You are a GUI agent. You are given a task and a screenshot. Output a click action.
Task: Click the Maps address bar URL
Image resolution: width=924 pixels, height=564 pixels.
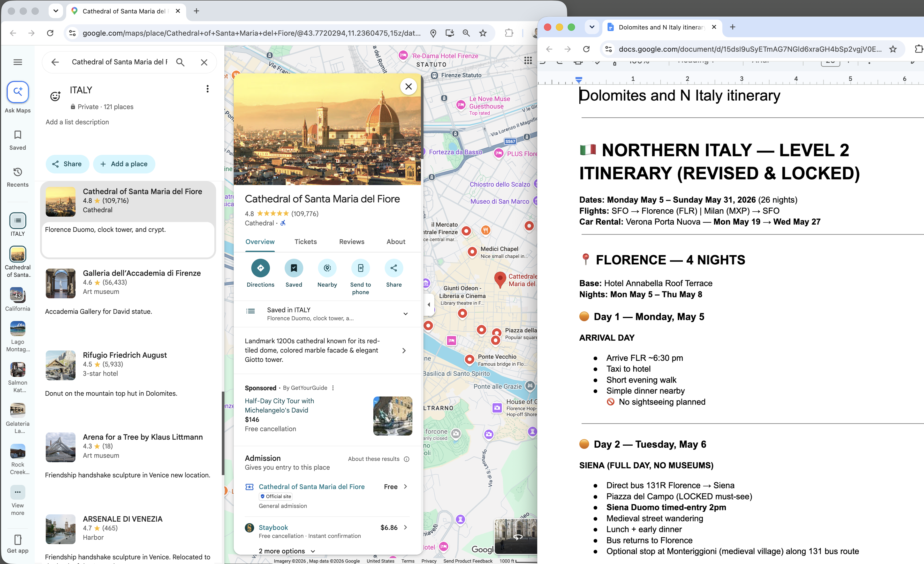click(x=251, y=33)
